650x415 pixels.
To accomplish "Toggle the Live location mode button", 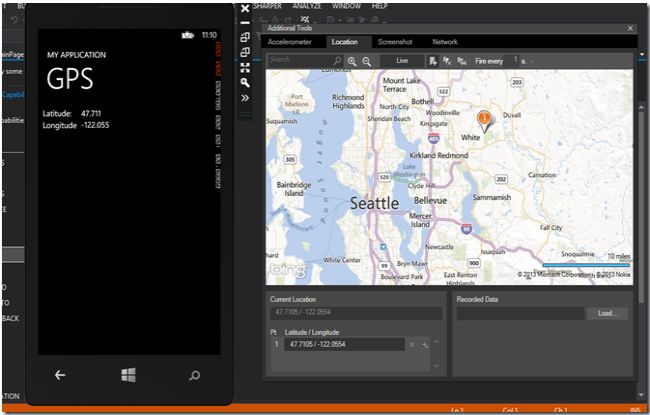I will pyautogui.click(x=402, y=61).
